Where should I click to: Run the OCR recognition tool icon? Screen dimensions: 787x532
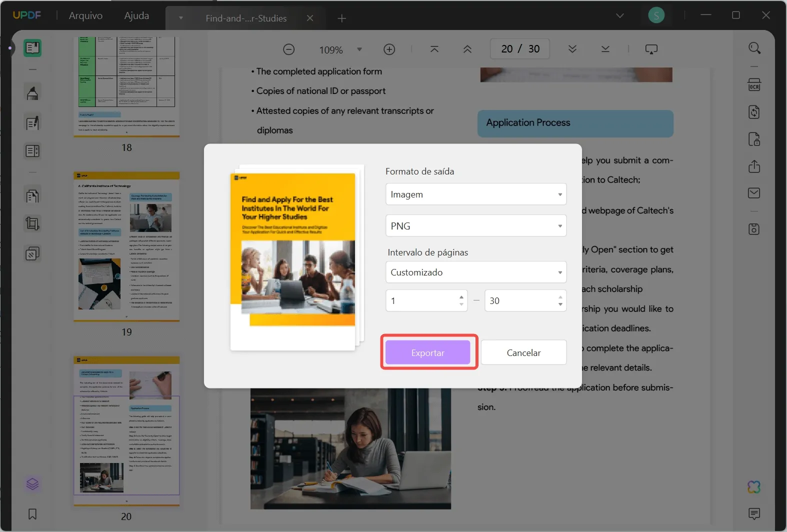coord(754,84)
